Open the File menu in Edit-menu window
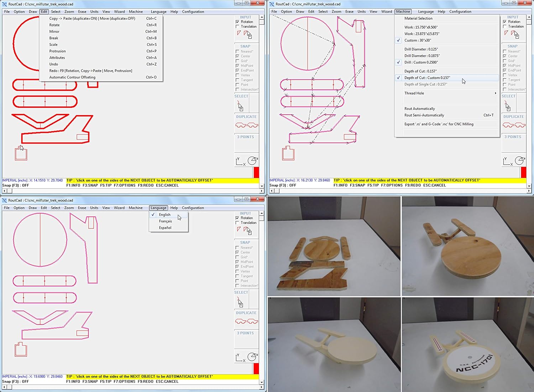The height and width of the screenshot is (392, 534). pos(7,12)
